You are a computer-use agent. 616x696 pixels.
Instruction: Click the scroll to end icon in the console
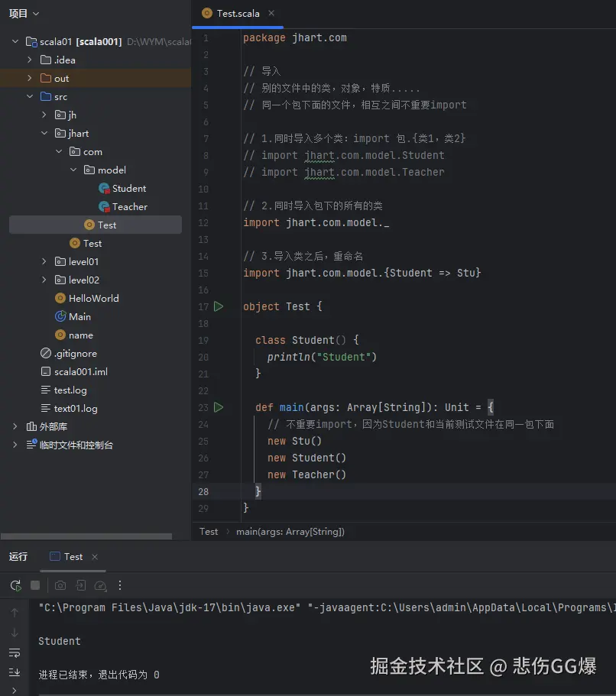pyautogui.click(x=15, y=672)
